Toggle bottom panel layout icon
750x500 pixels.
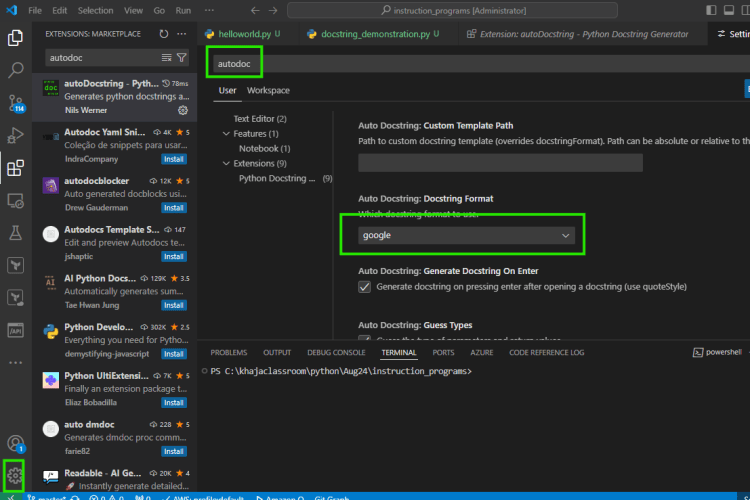point(729,10)
